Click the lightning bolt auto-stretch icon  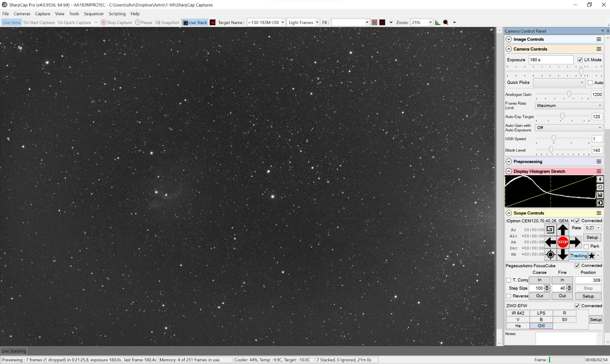click(600, 179)
